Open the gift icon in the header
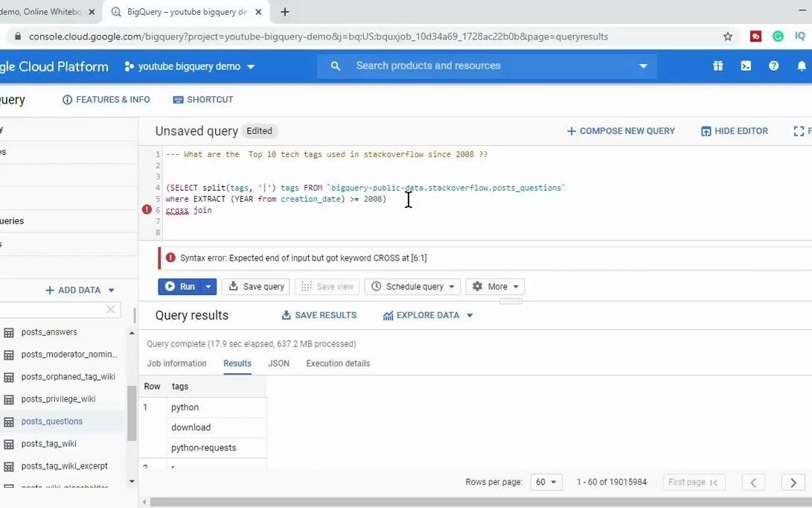This screenshot has width=812, height=508. (717, 66)
